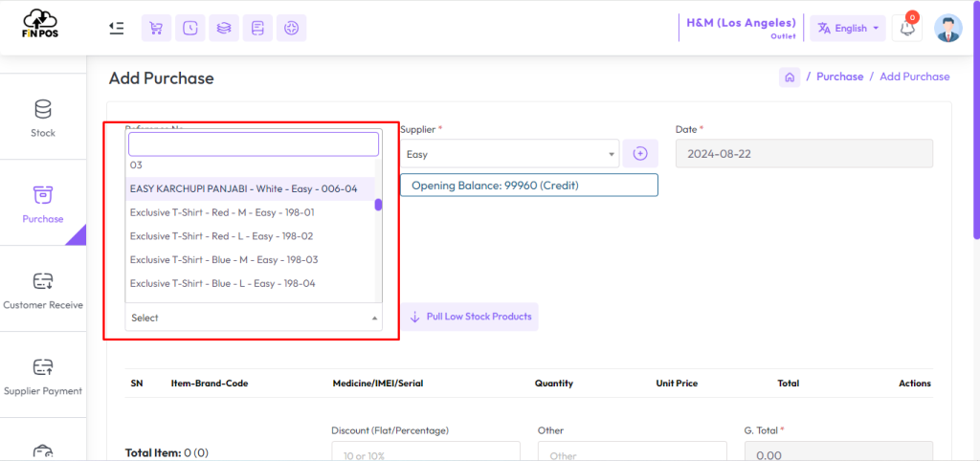Open Supplier Payment in the sidebar
The image size is (980, 461).
[43, 376]
